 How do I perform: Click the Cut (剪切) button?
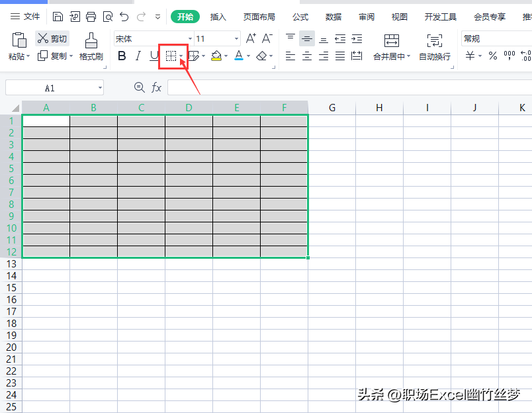[x=52, y=38]
